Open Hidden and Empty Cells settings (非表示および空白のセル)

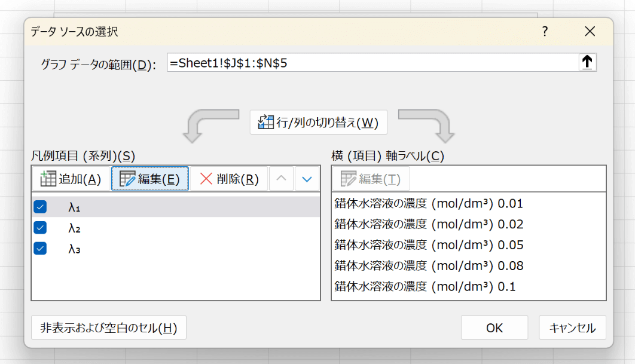[x=108, y=328]
